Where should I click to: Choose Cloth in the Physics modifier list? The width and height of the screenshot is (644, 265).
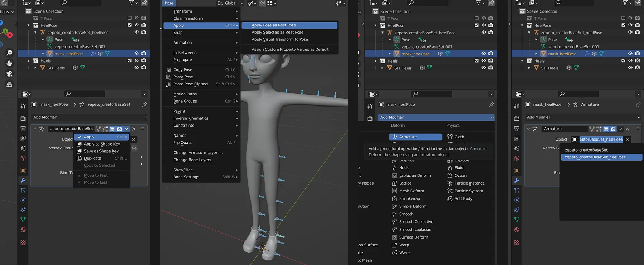(459, 137)
